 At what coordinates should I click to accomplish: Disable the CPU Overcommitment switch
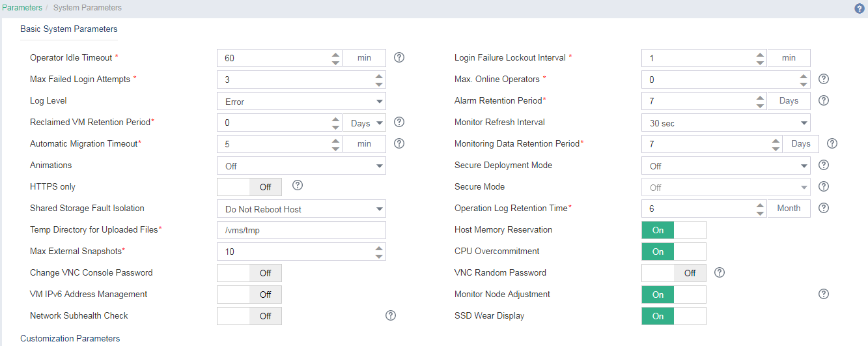tap(674, 252)
